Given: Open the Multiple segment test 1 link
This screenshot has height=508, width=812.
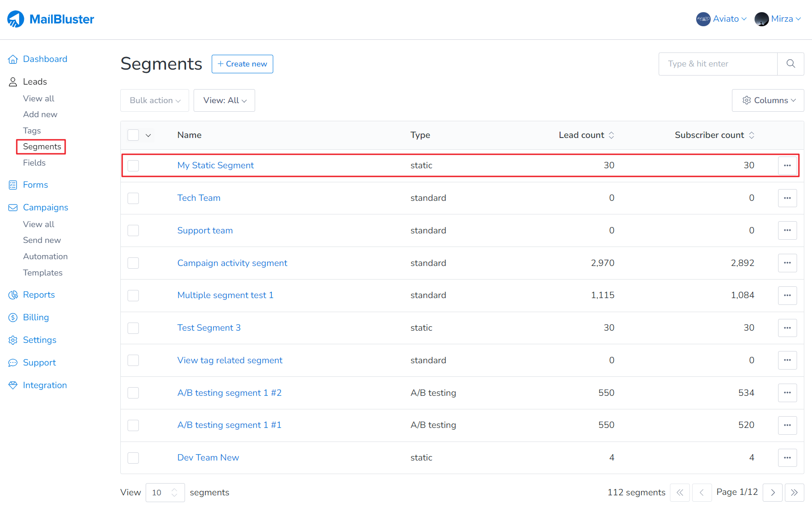Looking at the screenshot, I should tap(225, 295).
